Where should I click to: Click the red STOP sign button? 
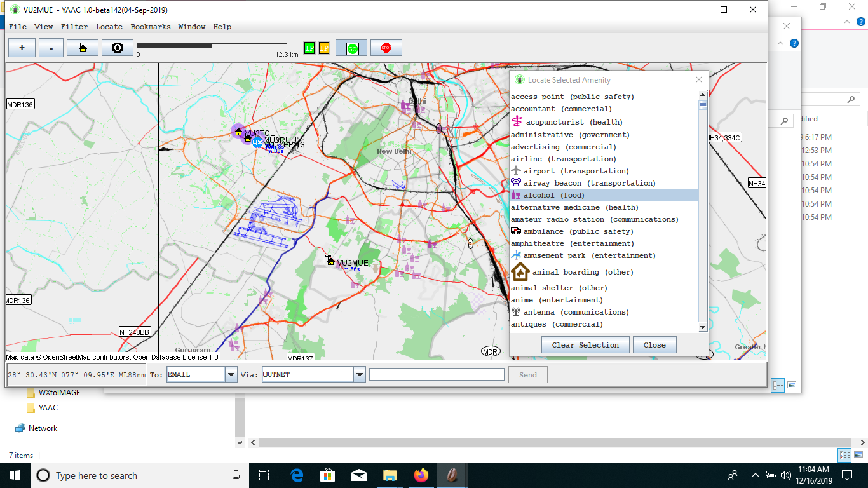coord(386,48)
